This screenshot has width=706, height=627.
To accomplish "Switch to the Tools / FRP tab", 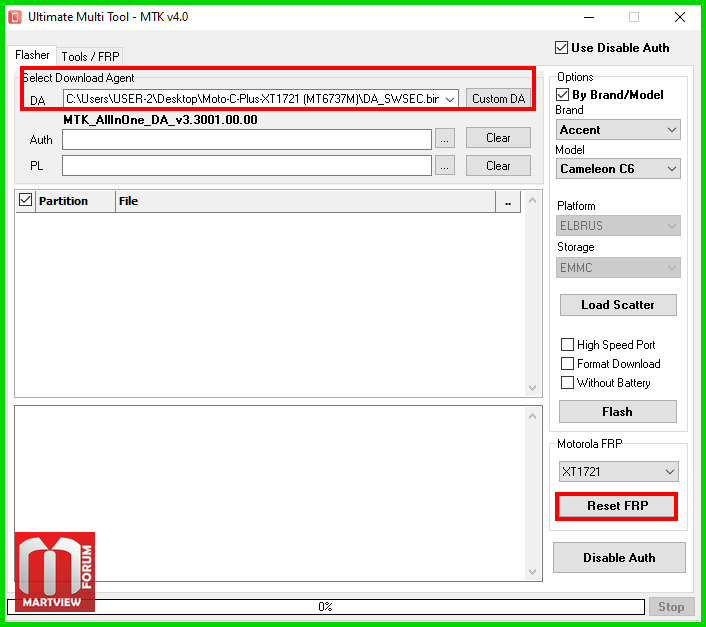I will [90, 57].
